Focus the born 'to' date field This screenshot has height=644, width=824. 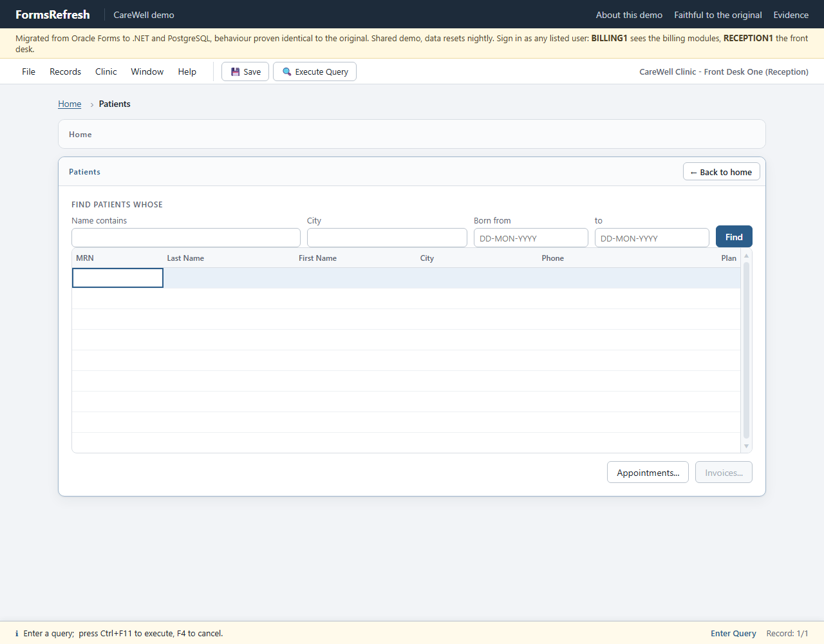(652, 238)
